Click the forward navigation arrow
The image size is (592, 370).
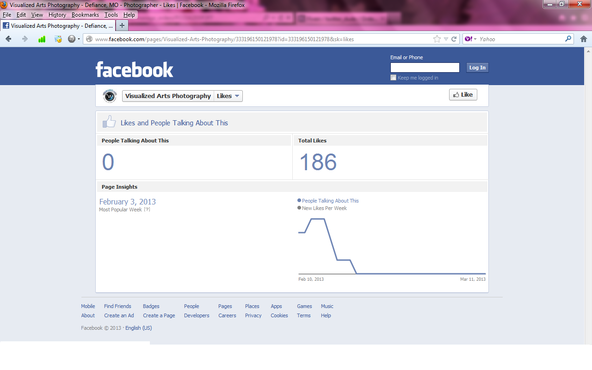25,39
